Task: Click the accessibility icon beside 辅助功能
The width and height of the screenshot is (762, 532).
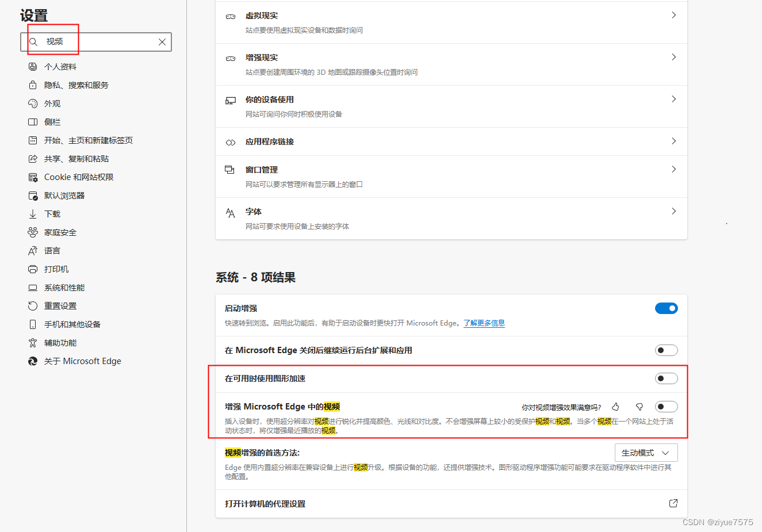Action: tap(33, 343)
